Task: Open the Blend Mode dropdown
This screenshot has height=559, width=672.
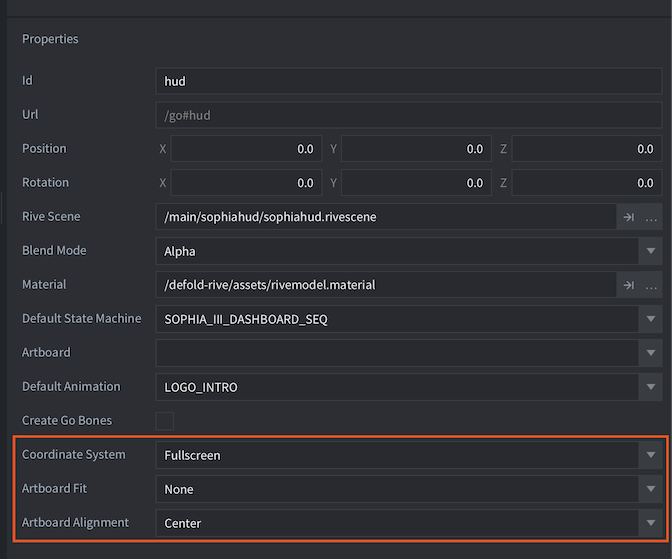Action: [x=652, y=251]
